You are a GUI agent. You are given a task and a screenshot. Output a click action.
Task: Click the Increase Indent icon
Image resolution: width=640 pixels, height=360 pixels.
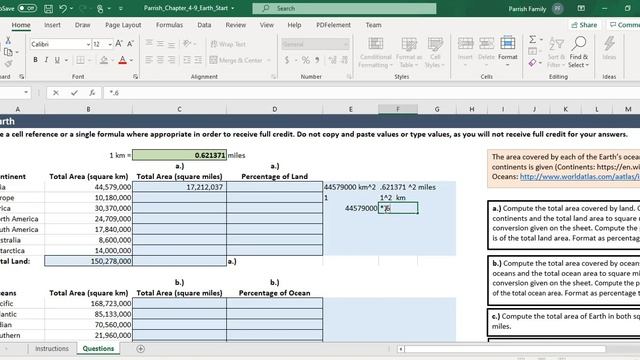[198, 60]
